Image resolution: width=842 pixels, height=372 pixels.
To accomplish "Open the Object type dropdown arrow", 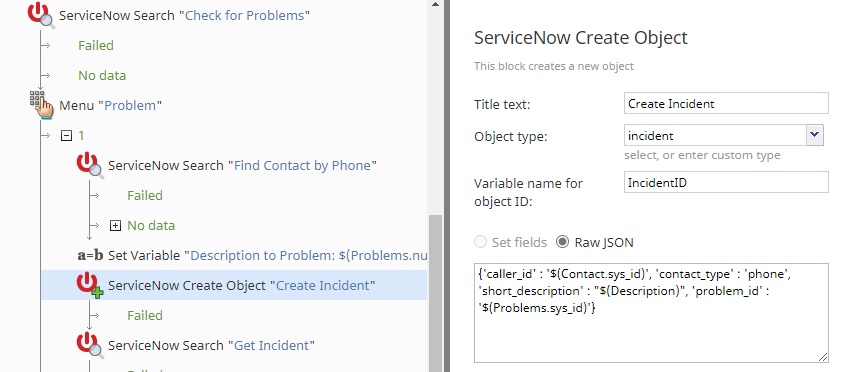I will click(815, 135).
